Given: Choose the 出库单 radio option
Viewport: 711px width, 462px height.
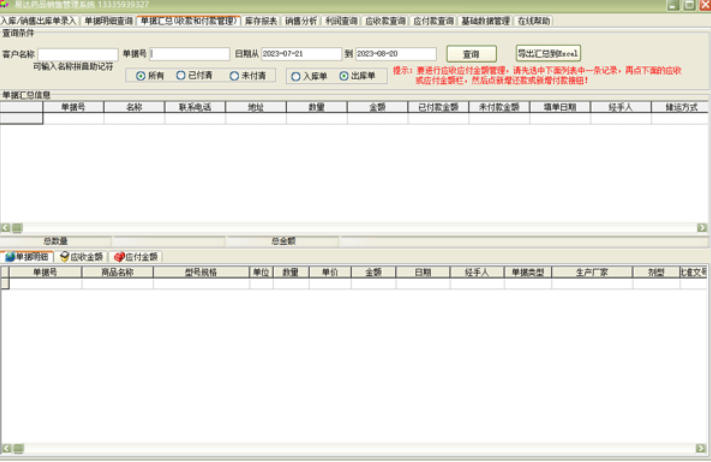Looking at the screenshot, I should click(357, 76).
